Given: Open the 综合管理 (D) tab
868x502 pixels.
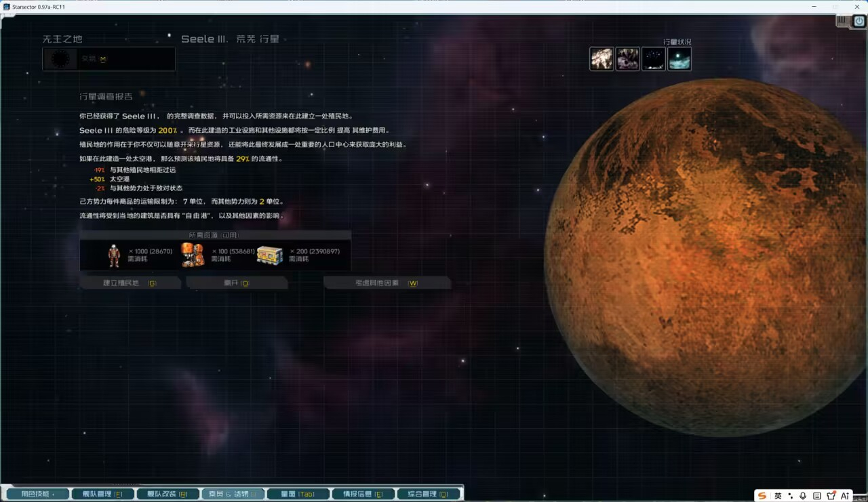Looking at the screenshot, I should pyautogui.click(x=429, y=494).
